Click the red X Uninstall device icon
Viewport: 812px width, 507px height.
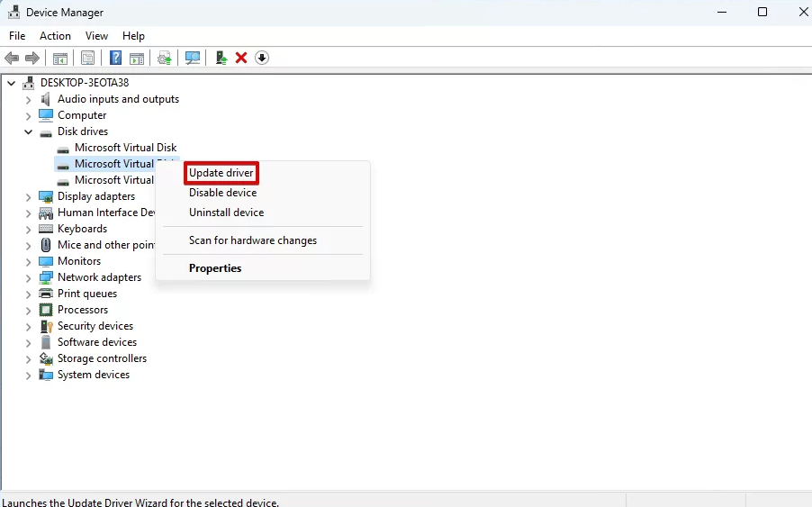pos(241,58)
